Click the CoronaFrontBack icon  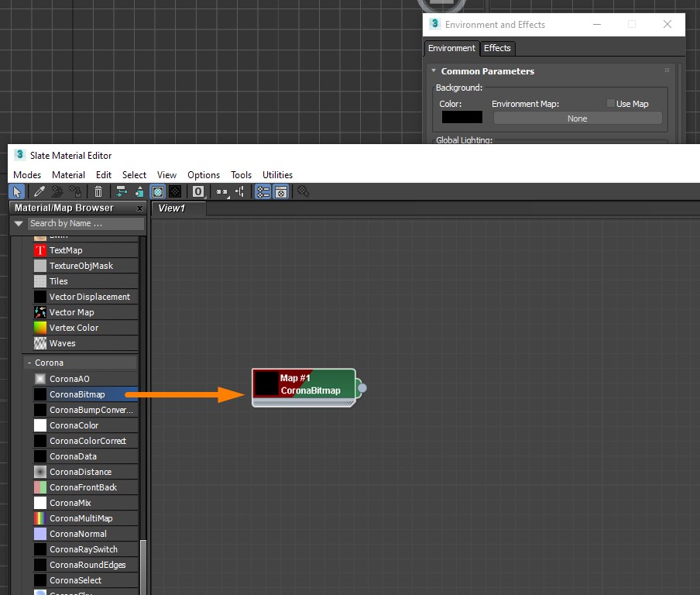pos(40,487)
